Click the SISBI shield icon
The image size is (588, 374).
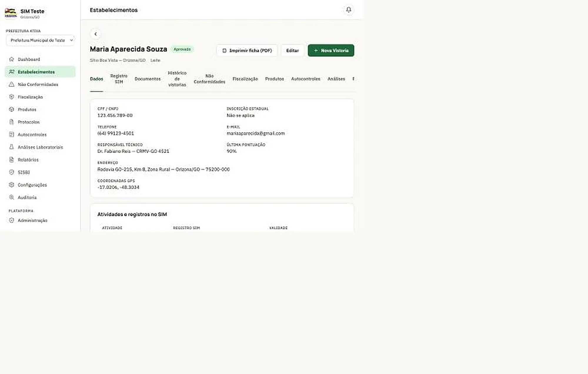click(x=11, y=172)
